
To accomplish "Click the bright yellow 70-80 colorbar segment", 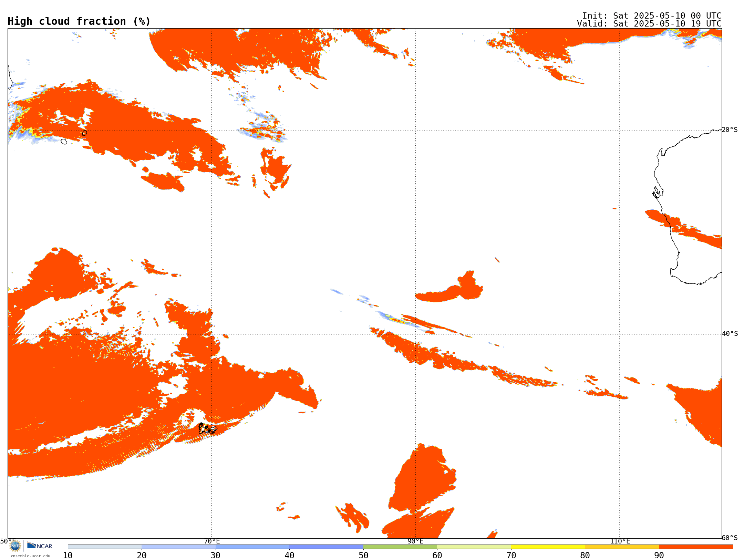I will coord(548,547).
